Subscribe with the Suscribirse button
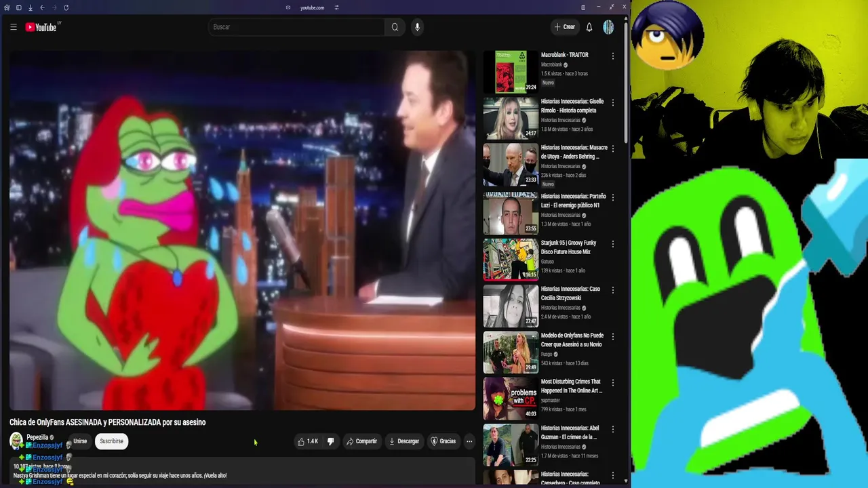Viewport: 868px width, 488px height. tap(111, 441)
